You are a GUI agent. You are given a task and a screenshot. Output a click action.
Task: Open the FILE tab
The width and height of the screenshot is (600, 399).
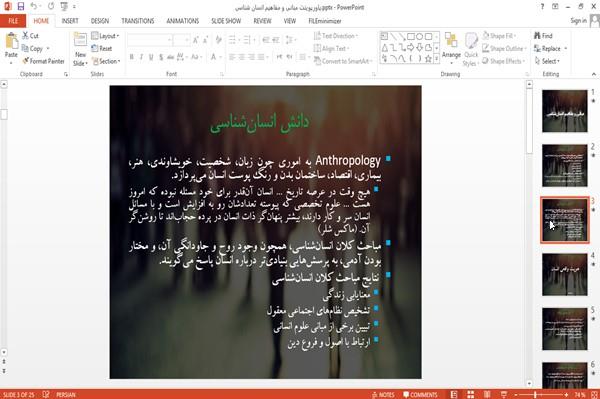13,21
